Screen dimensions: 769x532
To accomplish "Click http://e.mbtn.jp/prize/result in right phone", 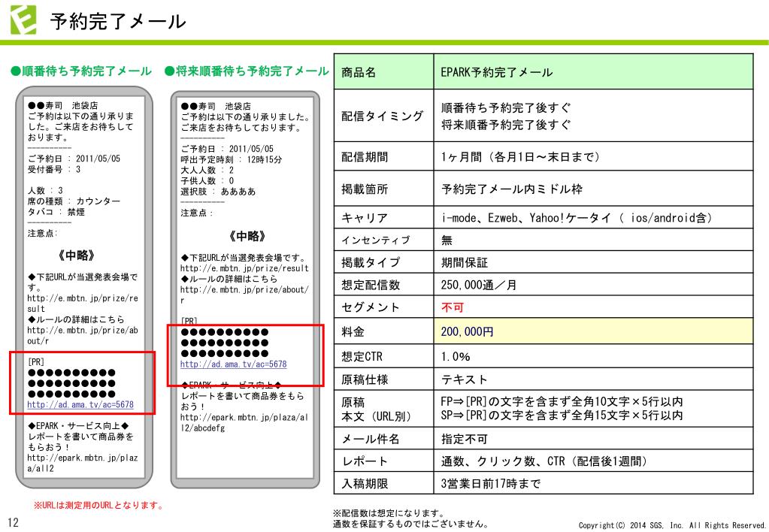I will click(244, 268).
